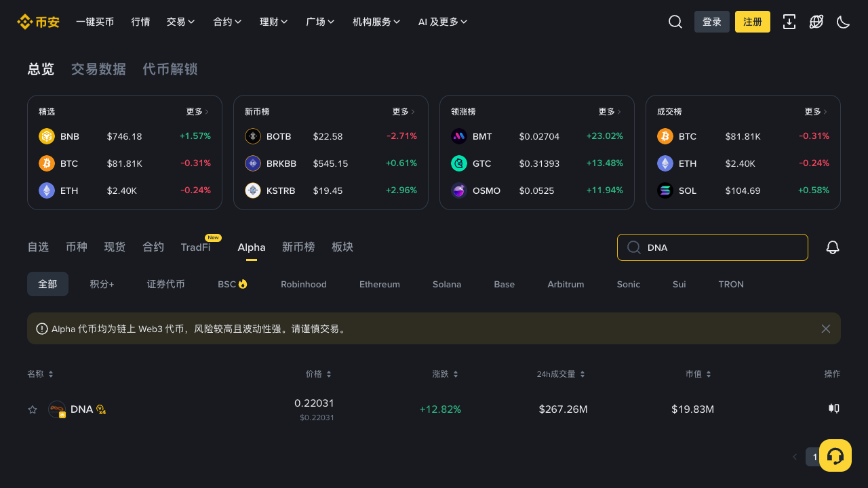Go to previous page arrow
Screen dimensions: 868x488
click(795, 457)
